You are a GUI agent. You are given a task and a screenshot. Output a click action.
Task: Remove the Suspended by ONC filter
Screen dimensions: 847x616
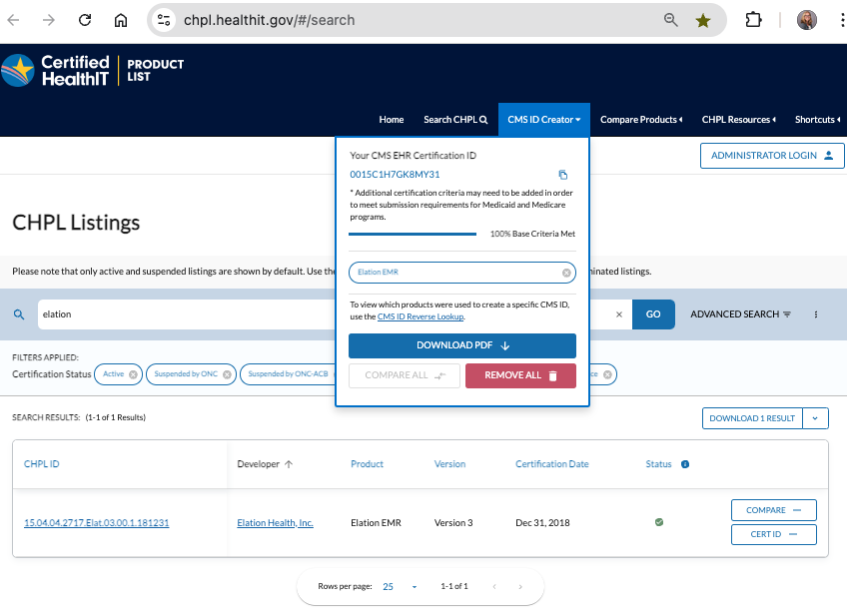(227, 374)
